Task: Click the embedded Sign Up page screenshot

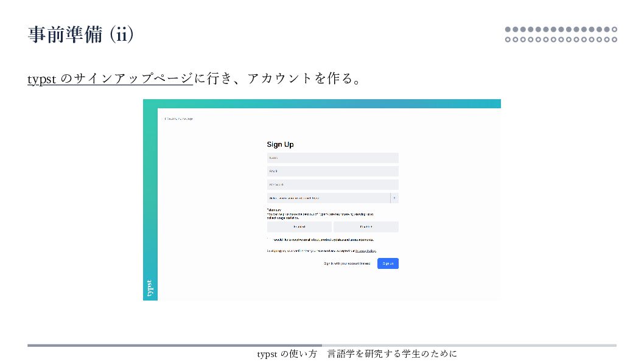Action: coord(321,200)
